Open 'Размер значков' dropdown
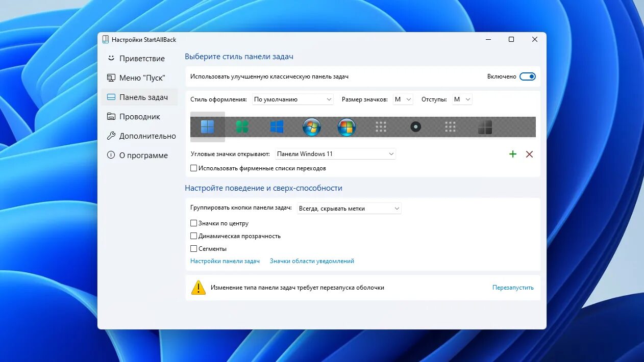This screenshot has height=362, width=644. [403, 99]
